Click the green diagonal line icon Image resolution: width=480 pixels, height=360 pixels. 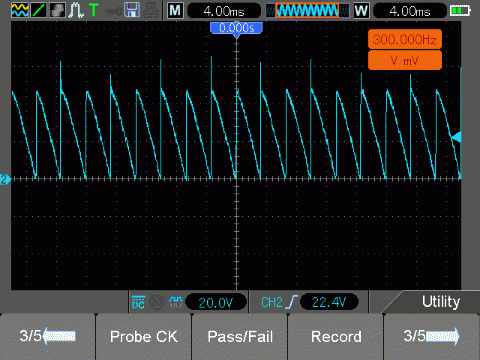pos(38,10)
